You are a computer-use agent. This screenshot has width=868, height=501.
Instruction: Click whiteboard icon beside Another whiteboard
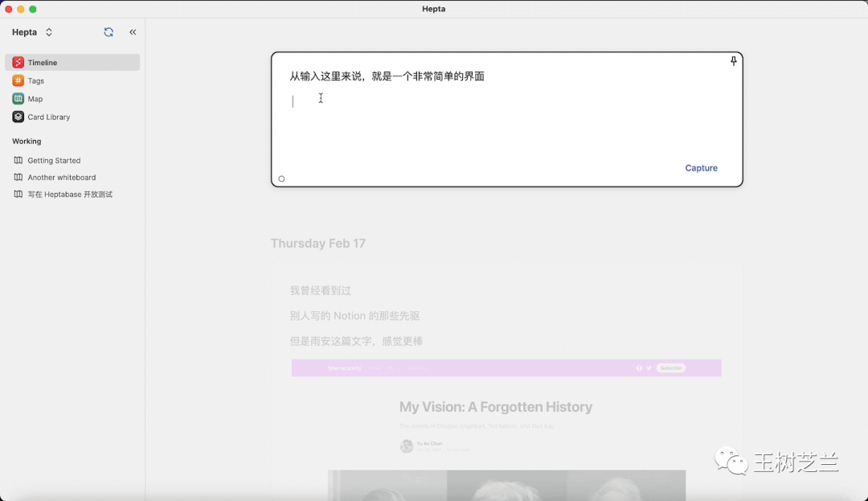[18, 177]
